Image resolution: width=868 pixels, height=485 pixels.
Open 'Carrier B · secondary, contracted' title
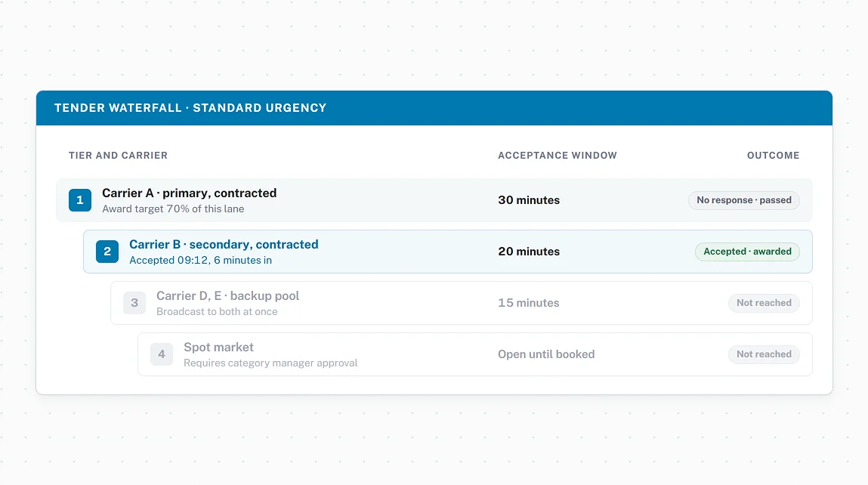click(x=224, y=245)
